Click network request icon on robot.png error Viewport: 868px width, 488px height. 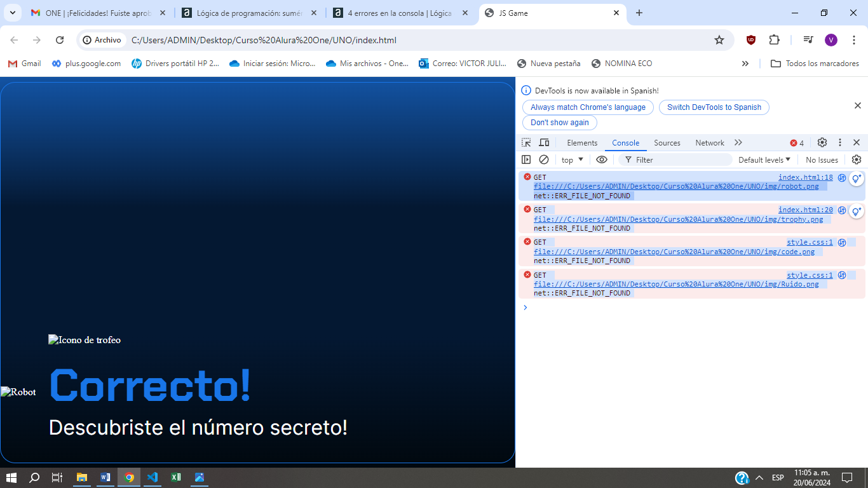pyautogui.click(x=842, y=178)
